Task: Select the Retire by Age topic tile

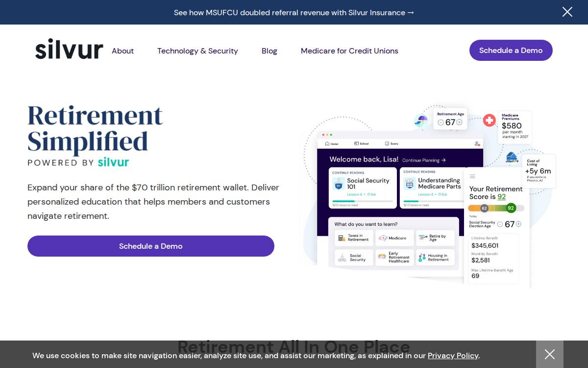Action: tap(435, 238)
